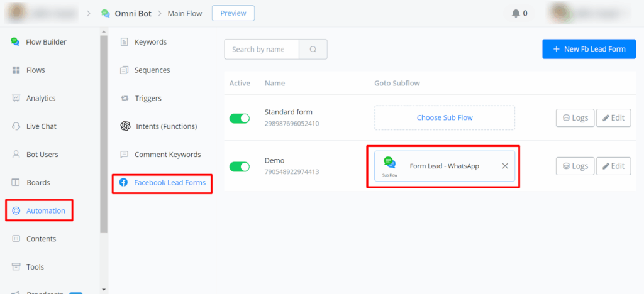This screenshot has width=644, height=294.
Task: Go to Sequences in automation menu
Action: (x=152, y=70)
